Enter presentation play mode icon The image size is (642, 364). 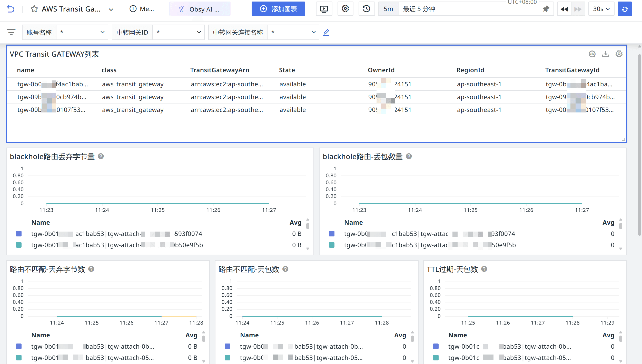(x=324, y=9)
